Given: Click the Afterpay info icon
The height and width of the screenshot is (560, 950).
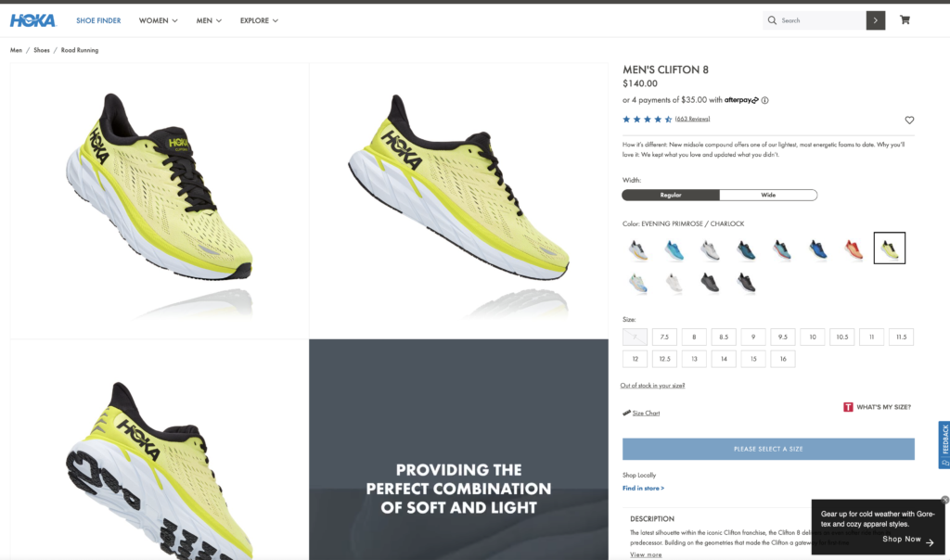Looking at the screenshot, I should [x=765, y=100].
